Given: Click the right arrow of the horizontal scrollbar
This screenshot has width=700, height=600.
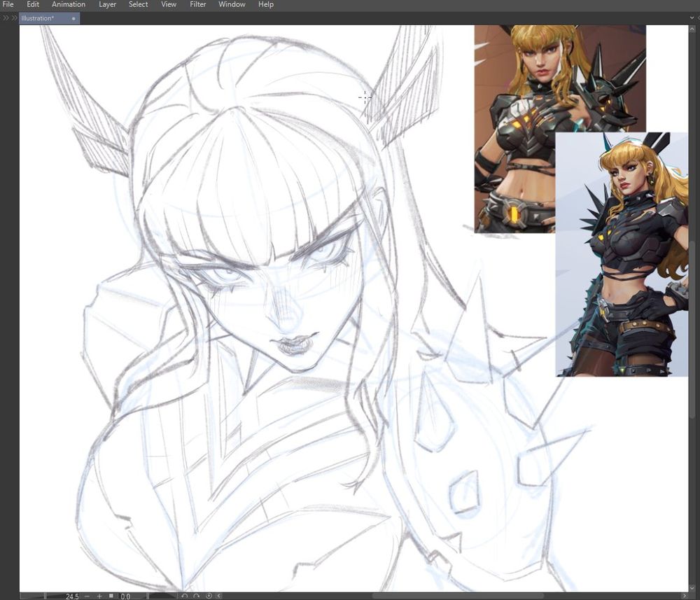Looking at the screenshot, I should 685,596.
